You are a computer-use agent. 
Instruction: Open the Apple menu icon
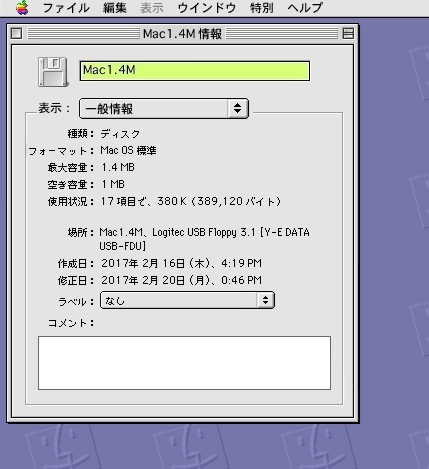[22, 7]
